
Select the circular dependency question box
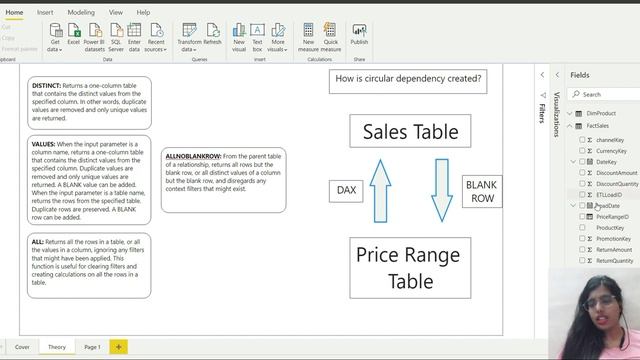click(x=408, y=81)
